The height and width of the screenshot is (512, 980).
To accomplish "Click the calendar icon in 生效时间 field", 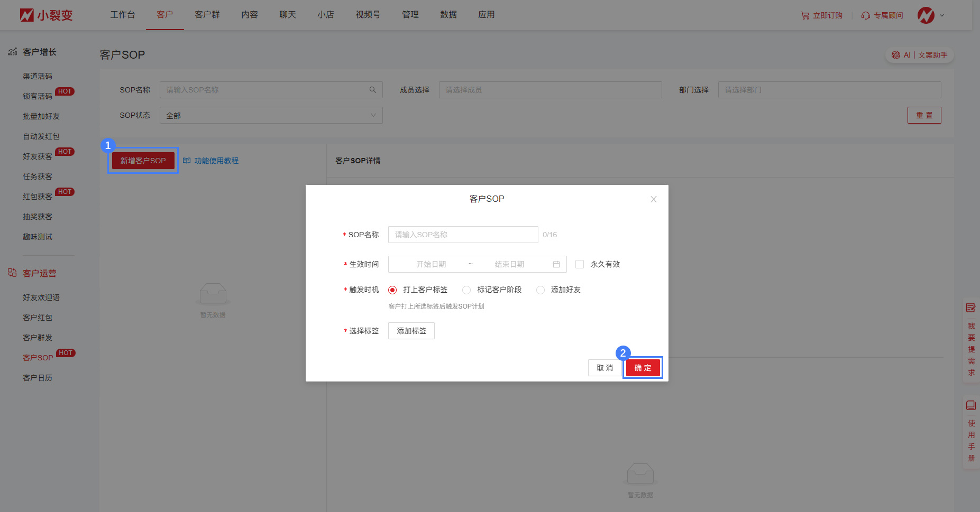I will [x=556, y=264].
